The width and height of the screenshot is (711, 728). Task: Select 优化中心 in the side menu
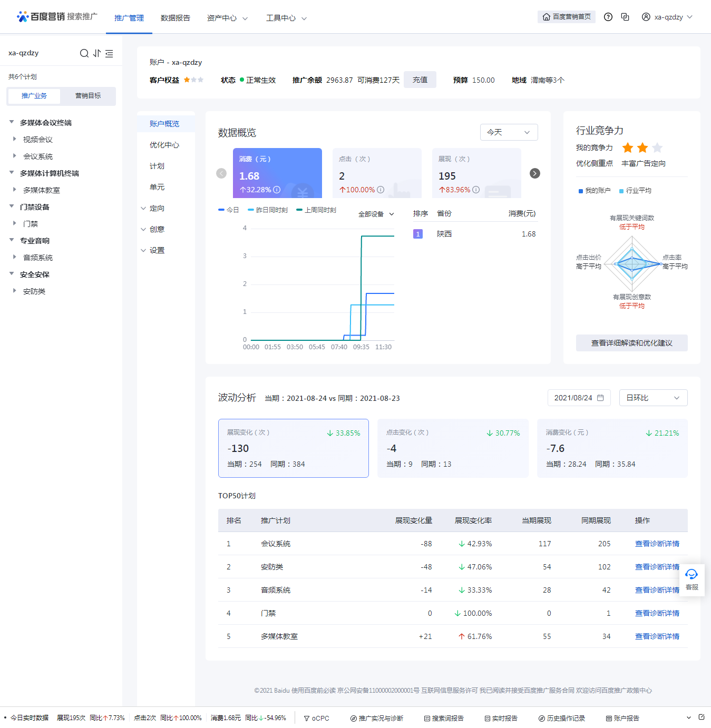[164, 145]
